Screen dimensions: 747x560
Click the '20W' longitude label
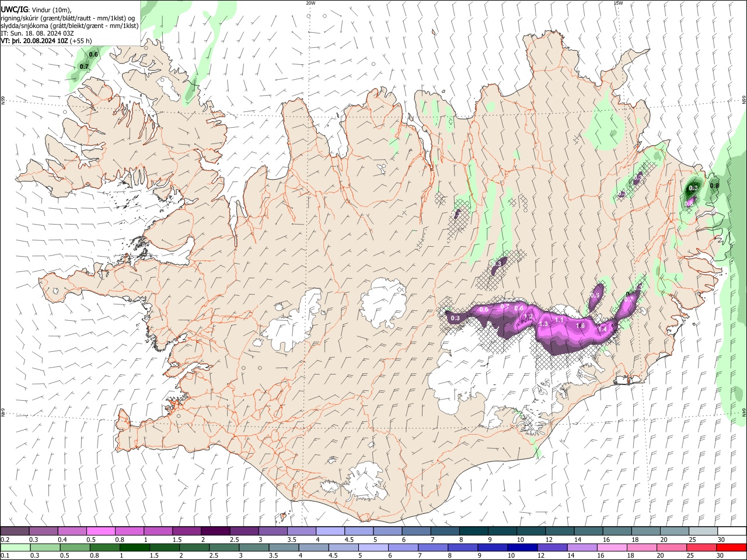coord(310,3)
